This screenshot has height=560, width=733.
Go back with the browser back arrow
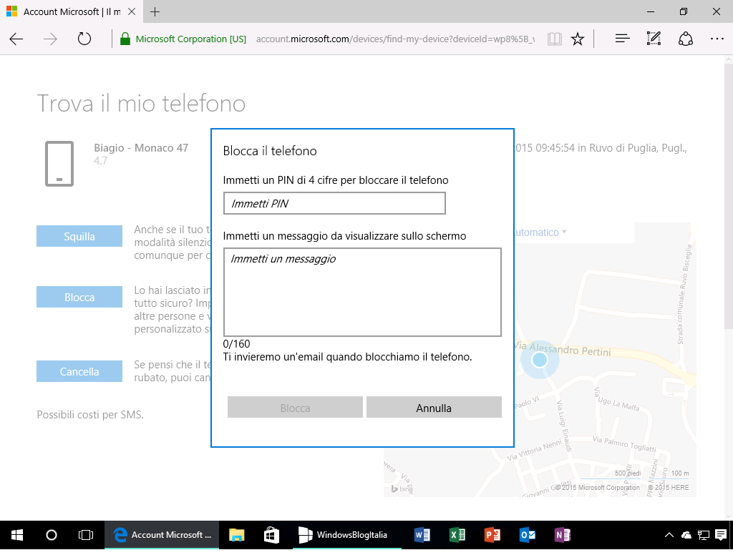pyautogui.click(x=16, y=39)
